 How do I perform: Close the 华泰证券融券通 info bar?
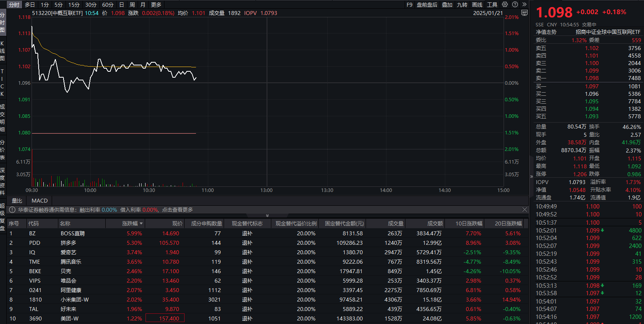(525, 210)
